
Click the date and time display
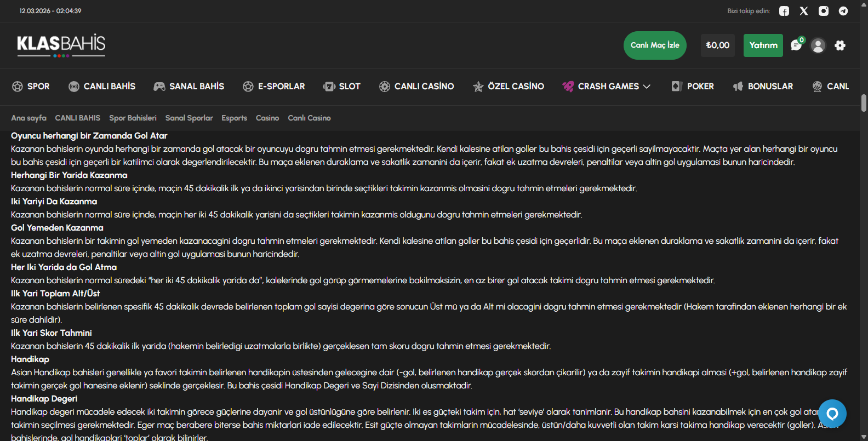click(50, 11)
